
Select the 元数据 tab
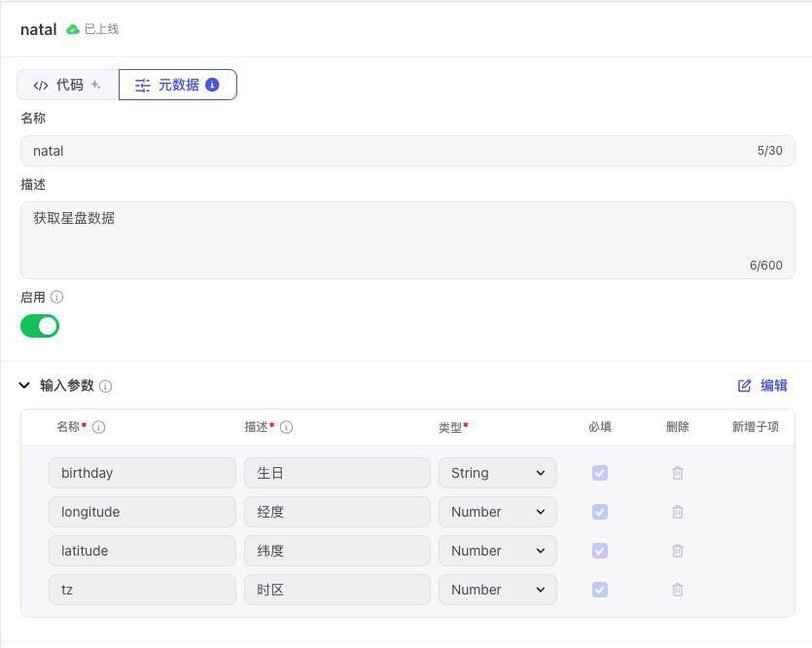tap(177, 85)
